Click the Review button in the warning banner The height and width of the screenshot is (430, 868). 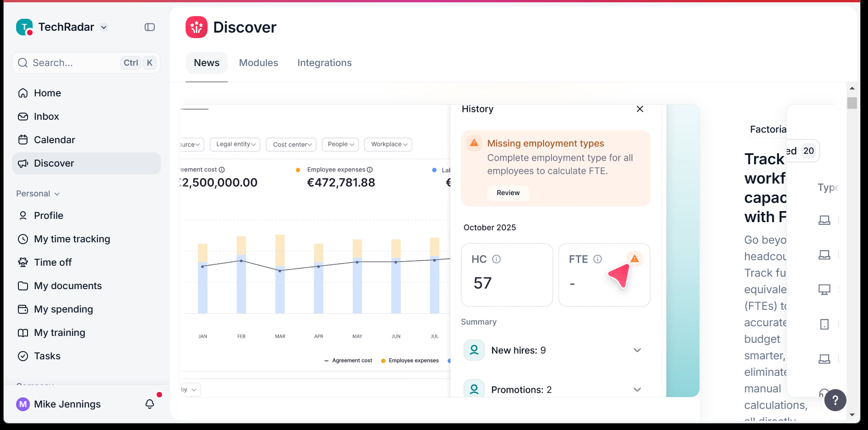click(508, 193)
